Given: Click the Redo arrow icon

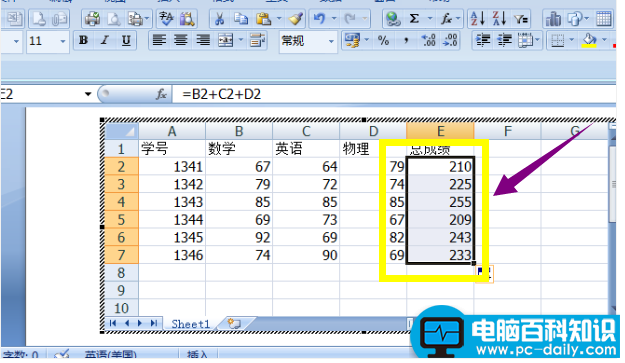Looking at the screenshot, I should click(x=350, y=18).
